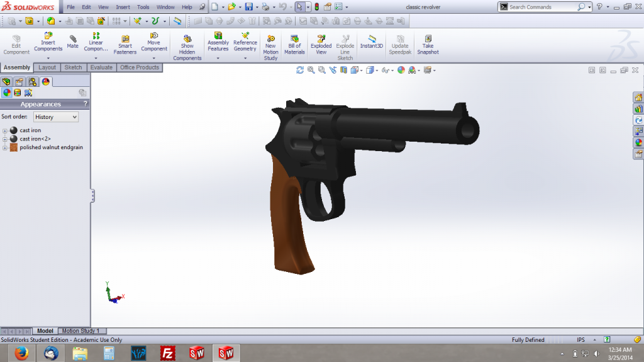The width and height of the screenshot is (644, 362).
Task: Launch Firefox from taskbar
Action: pos(21,353)
